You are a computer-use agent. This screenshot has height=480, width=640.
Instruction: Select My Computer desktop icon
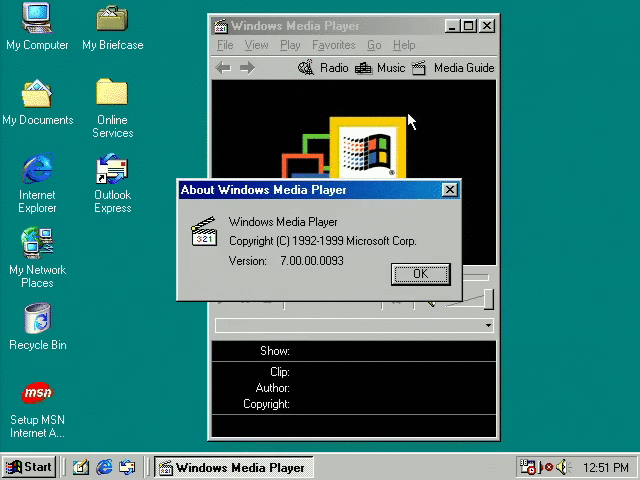tap(37, 27)
